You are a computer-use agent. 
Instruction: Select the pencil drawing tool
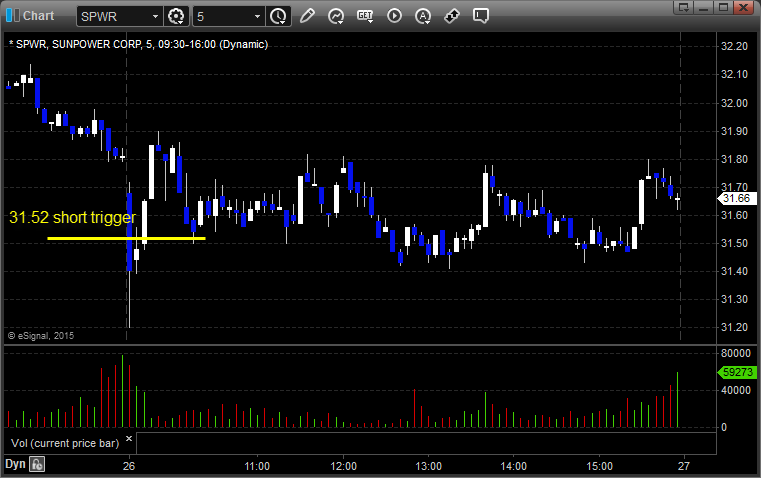point(307,16)
